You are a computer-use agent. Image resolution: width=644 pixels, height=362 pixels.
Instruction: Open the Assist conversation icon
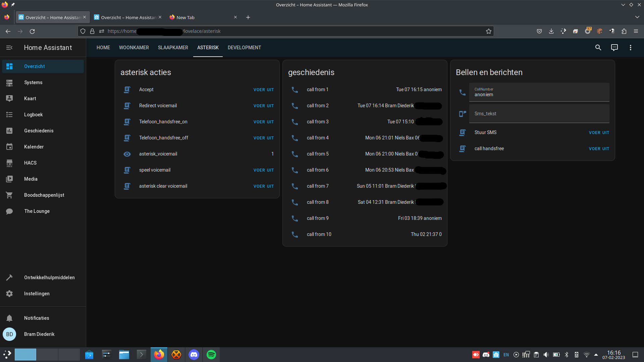(614, 48)
